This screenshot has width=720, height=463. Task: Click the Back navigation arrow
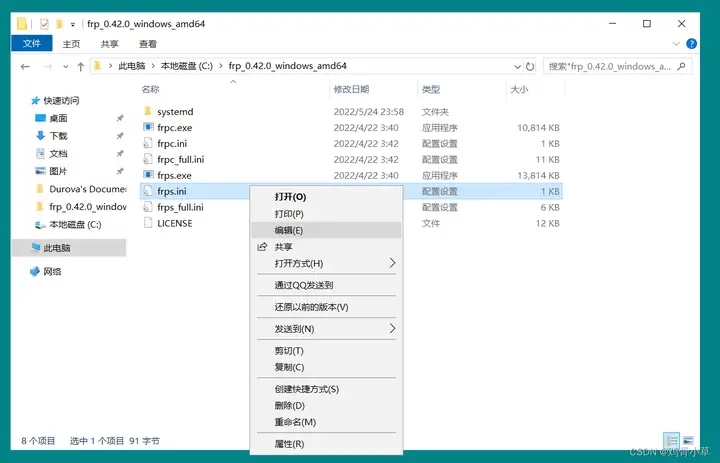coord(25,67)
